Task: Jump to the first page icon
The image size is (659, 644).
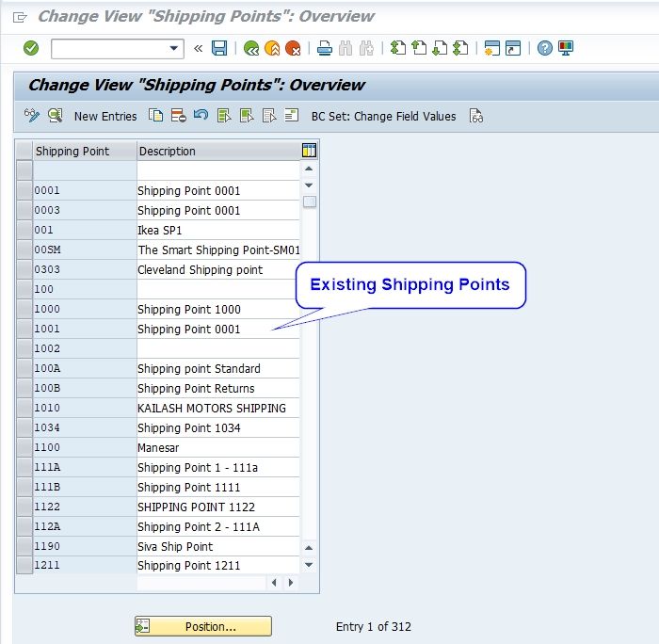Action: pos(398,48)
